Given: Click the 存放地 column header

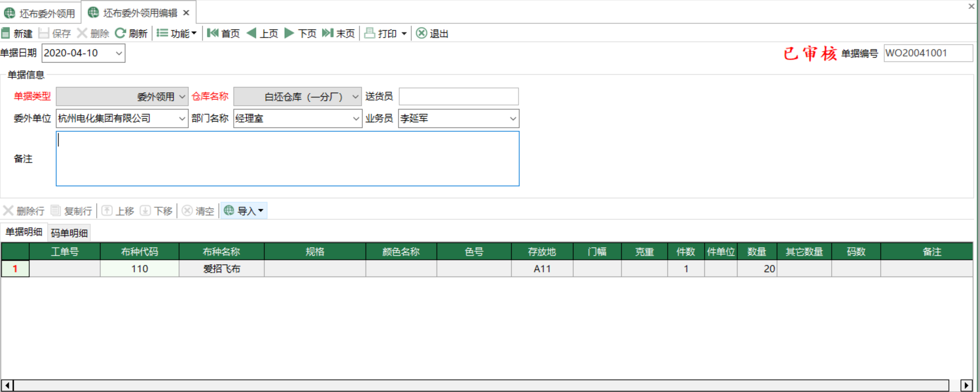Looking at the screenshot, I should (542, 251).
